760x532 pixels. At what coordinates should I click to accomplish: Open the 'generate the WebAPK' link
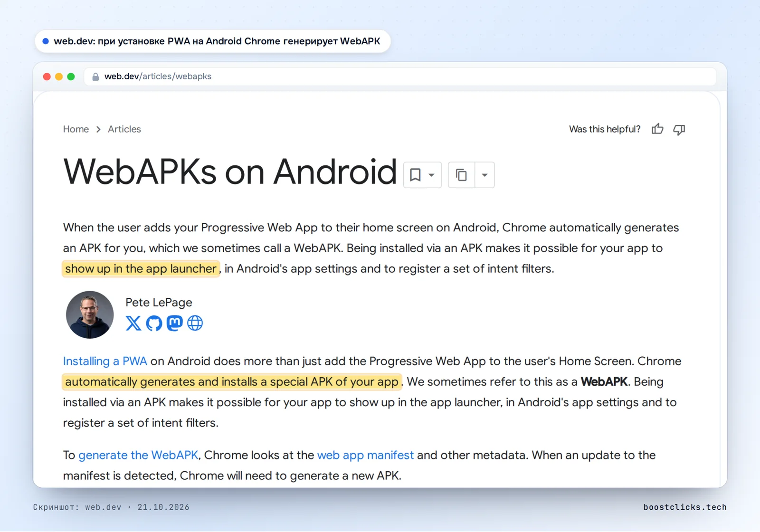pos(138,455)
